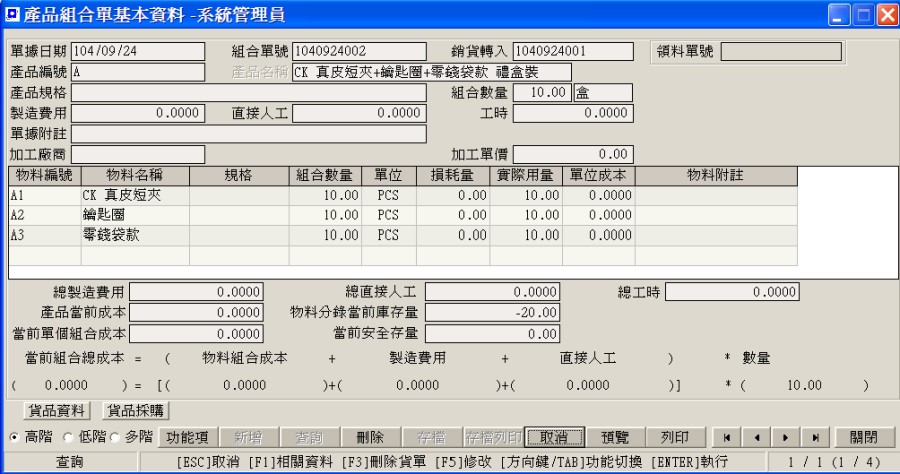Click the 領料單號 field
This screenshot has height=474, width=900.
781,51
